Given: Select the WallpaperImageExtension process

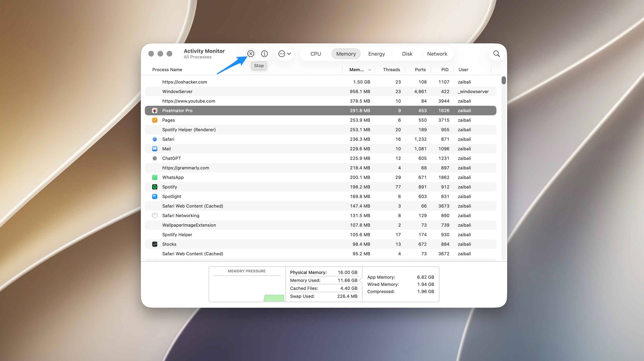Looking at the screenshot, I should point(320,225).
